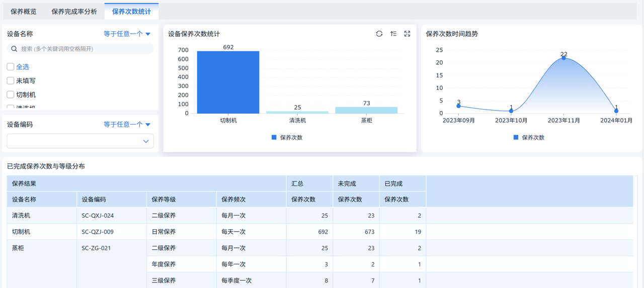Refresh the 设备保养次数统计 chart
Viewport: 644px width, 288px height.
point(379,34)
